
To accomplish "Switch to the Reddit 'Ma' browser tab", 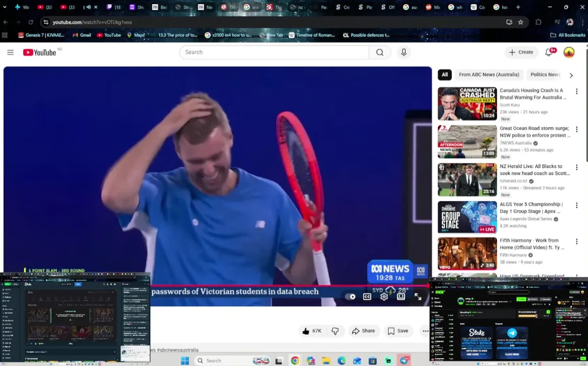I will pyautogui.click(x=432, y=7).
